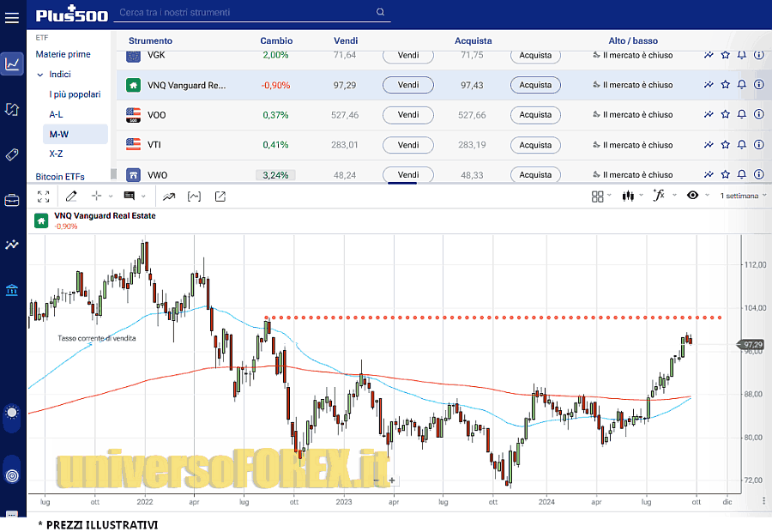772x532 pixels.
Task: Set price alert bell for VOO
Action: (742, 115)
